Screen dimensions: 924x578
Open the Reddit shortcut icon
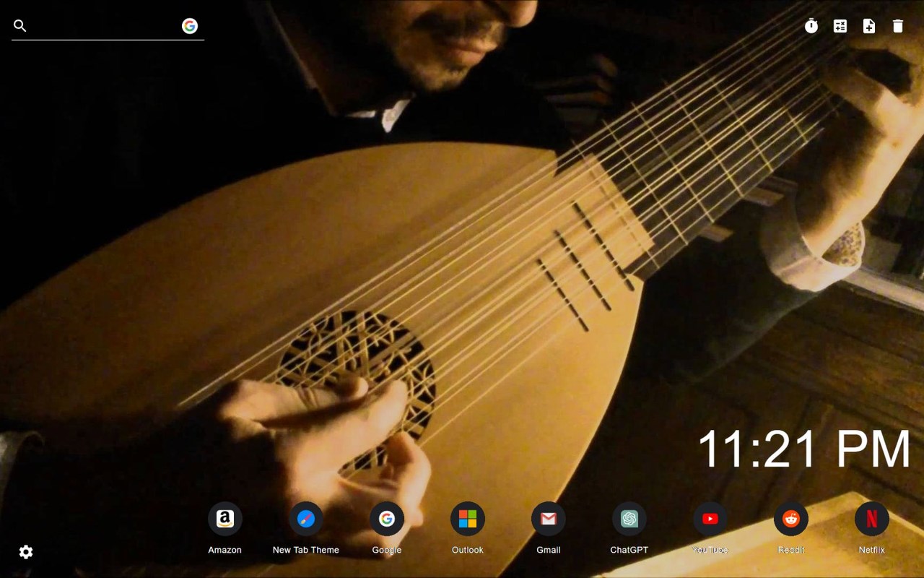[x=791, y=519]
